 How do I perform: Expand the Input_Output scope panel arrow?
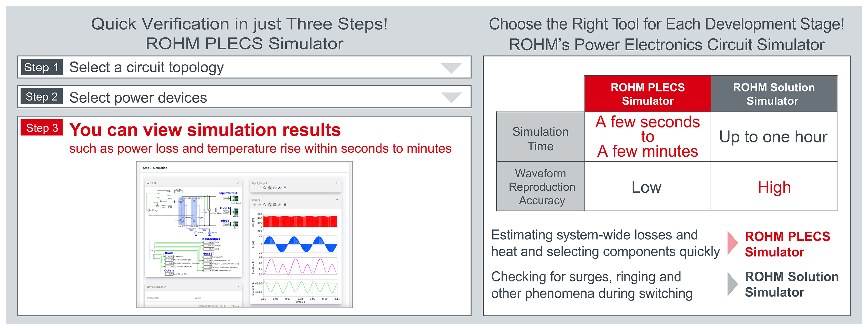tap(337, 183)
